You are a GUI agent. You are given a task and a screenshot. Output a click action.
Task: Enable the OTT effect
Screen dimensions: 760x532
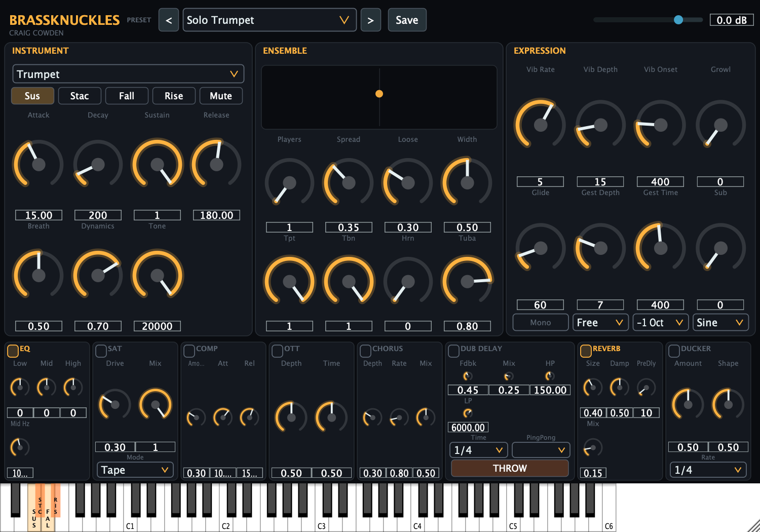pos(278,351)
